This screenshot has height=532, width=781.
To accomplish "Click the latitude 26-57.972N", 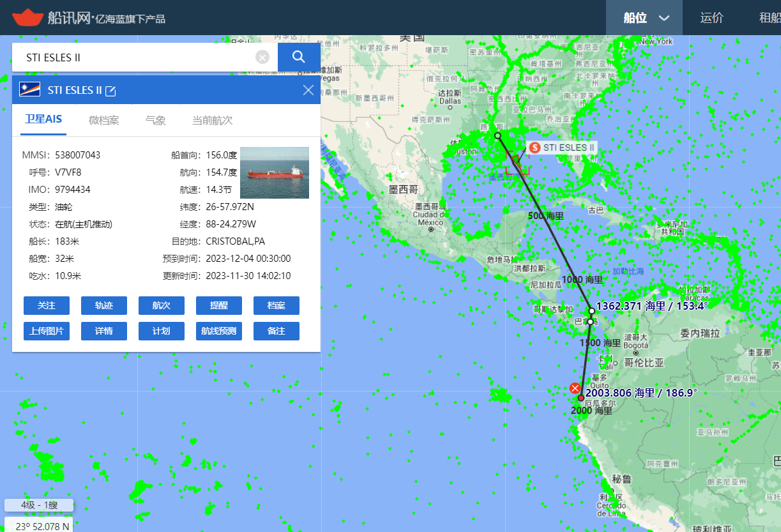I will click(x=230, y=207).
